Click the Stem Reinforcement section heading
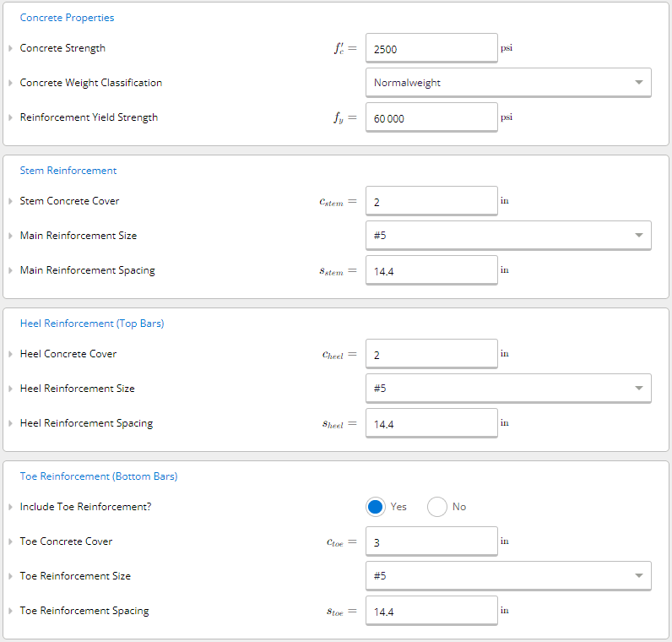The height and width of the screenshot is (642, 672). pyautogui.click(x=68, y=171)
